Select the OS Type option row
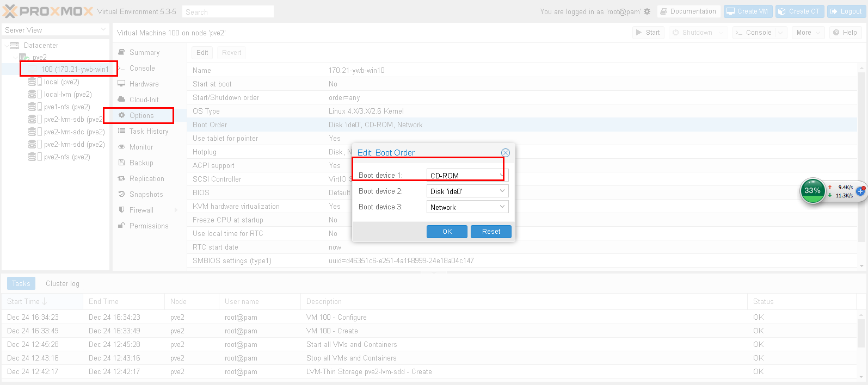This screenshot has height=385, width=868. (x=522, y=111)
